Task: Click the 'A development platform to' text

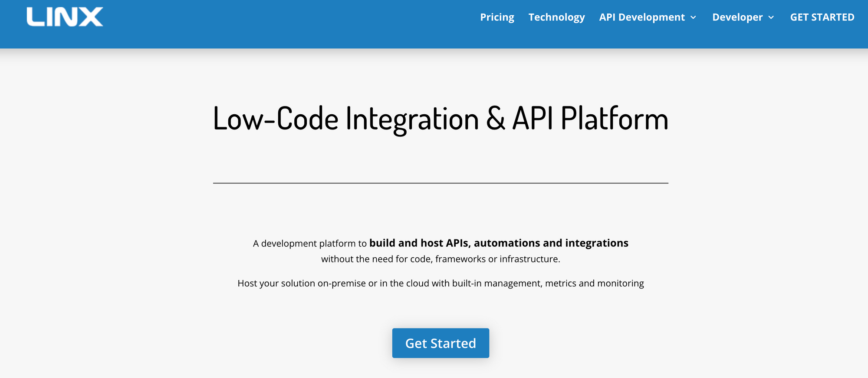Action: tap(310, 243)
